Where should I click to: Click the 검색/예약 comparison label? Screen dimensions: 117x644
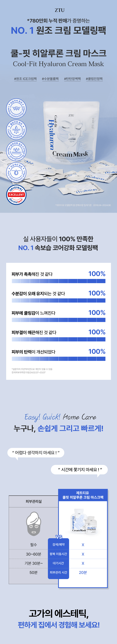(58, 544)
